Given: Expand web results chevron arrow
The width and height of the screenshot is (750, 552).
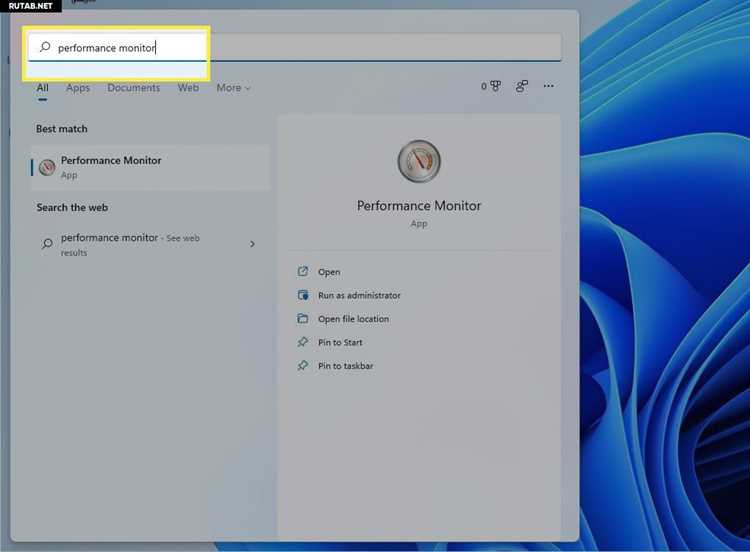Looking at the screenshot, I should click(x=252, y=244).
